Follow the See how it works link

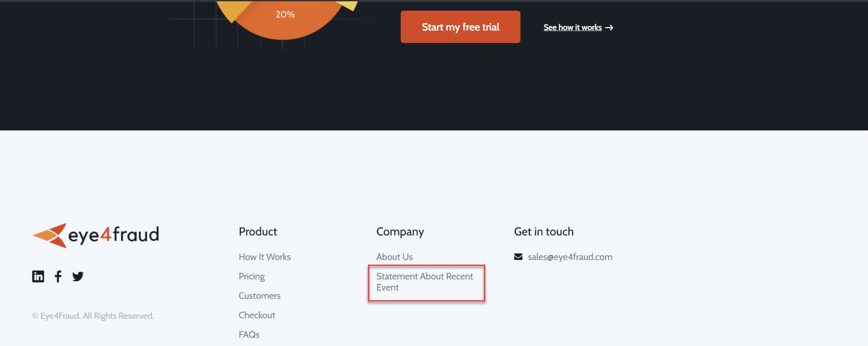pos(572,28)
